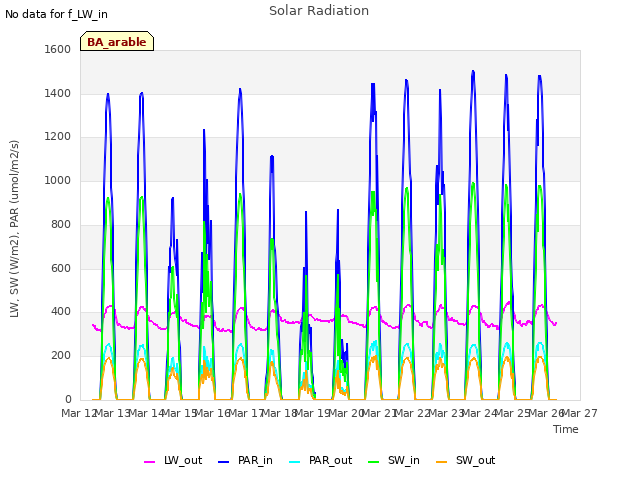This screenshot has width=640, height=480.
Task: Click the PAR_in peak on Mar 13
Action: (108, 94)
